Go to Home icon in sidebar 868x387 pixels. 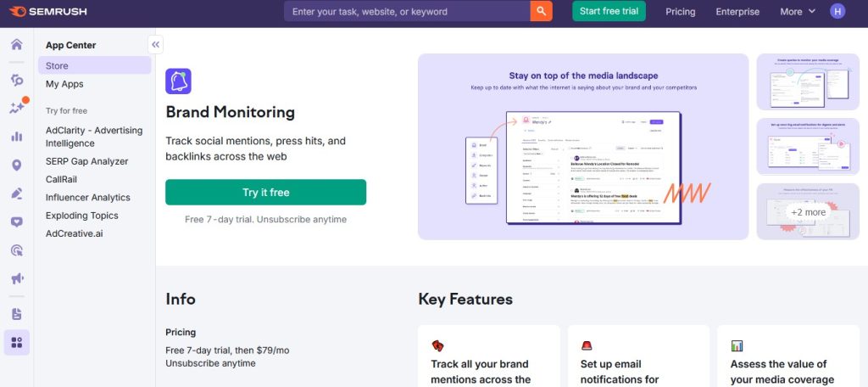coord(17,44)
